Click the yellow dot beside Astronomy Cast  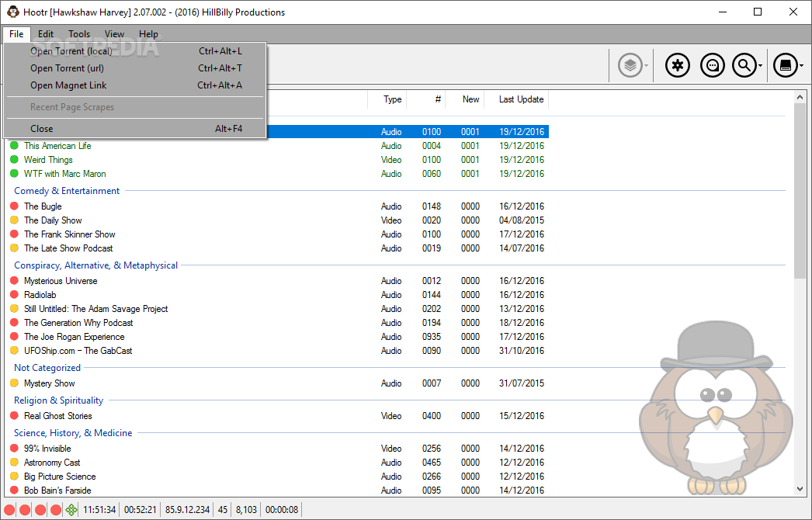[14, 463]
